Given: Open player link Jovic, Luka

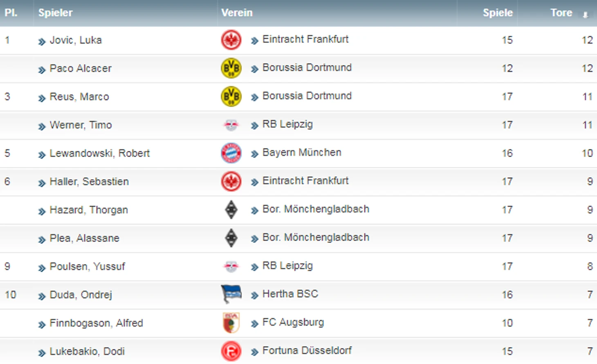Looking at the screenshot, I should [76, 40].
